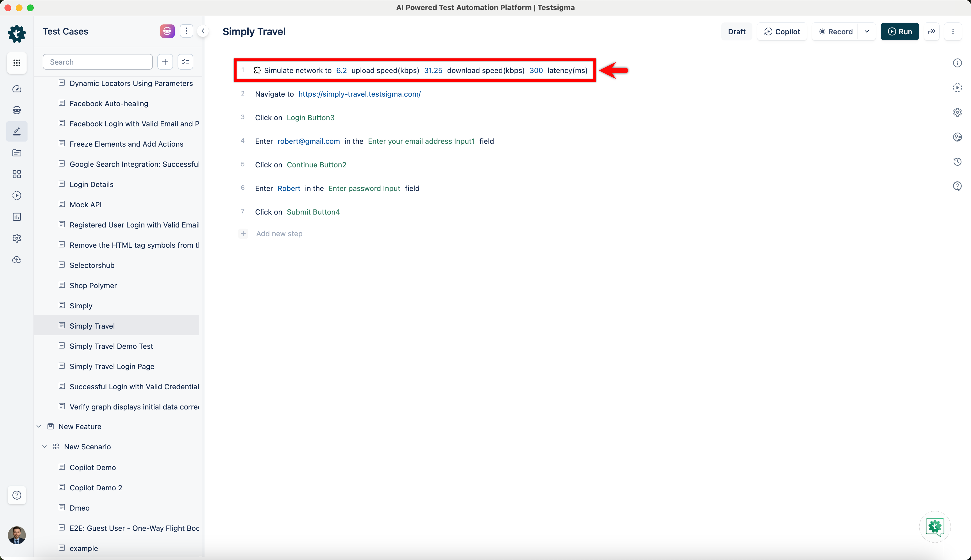
Task: Click the pink robot agent icon
Action: tap(167, 31)
